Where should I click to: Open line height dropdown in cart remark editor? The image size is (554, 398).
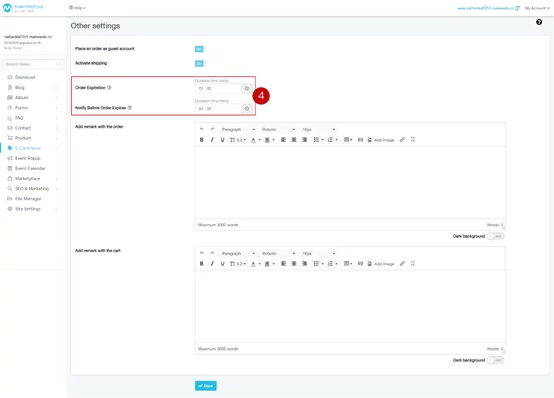pyautogui.click(x=238, y=263)
